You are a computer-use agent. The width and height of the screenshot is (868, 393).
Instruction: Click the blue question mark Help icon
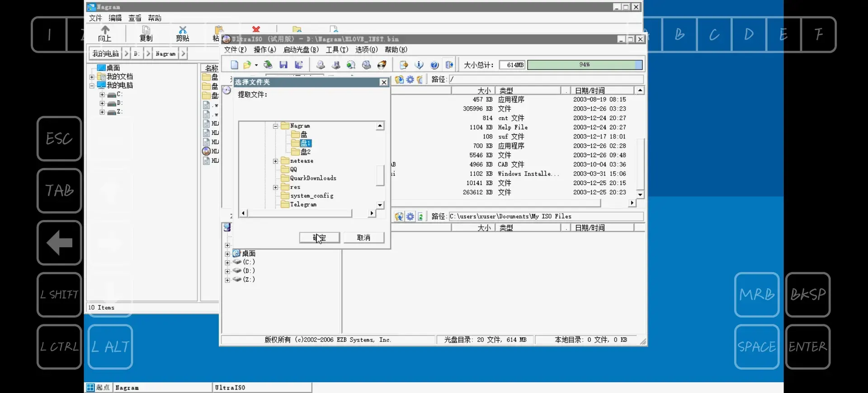pyautogui.click(x=434, y=65)
